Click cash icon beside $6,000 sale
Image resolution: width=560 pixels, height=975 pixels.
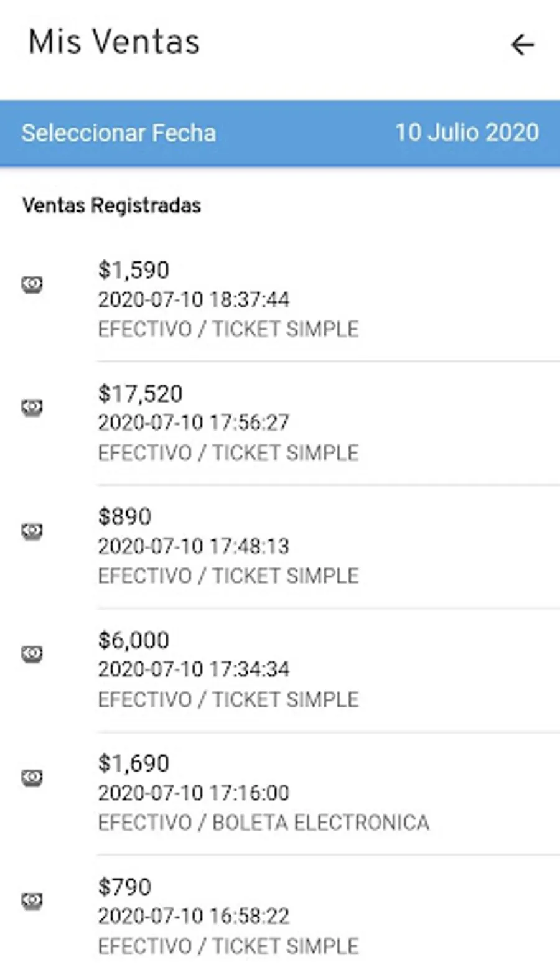[x=32, y=654]
